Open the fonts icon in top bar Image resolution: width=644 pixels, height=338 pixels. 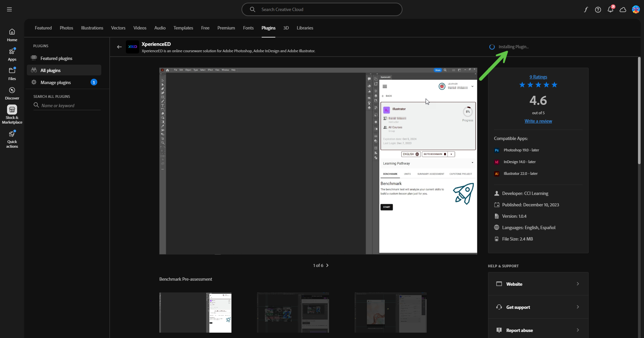point(586,9)
